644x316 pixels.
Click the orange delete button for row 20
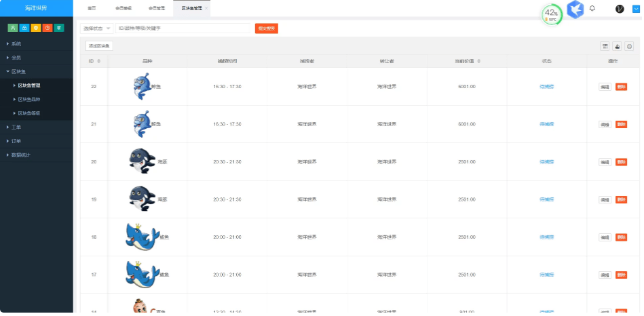tap(621, 162)
